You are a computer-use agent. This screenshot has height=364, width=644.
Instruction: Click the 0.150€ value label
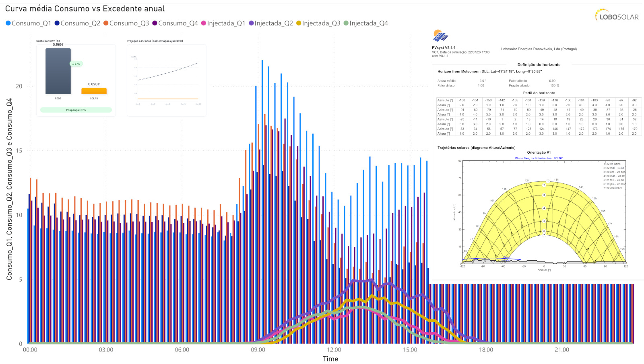(x=58, y=45)
